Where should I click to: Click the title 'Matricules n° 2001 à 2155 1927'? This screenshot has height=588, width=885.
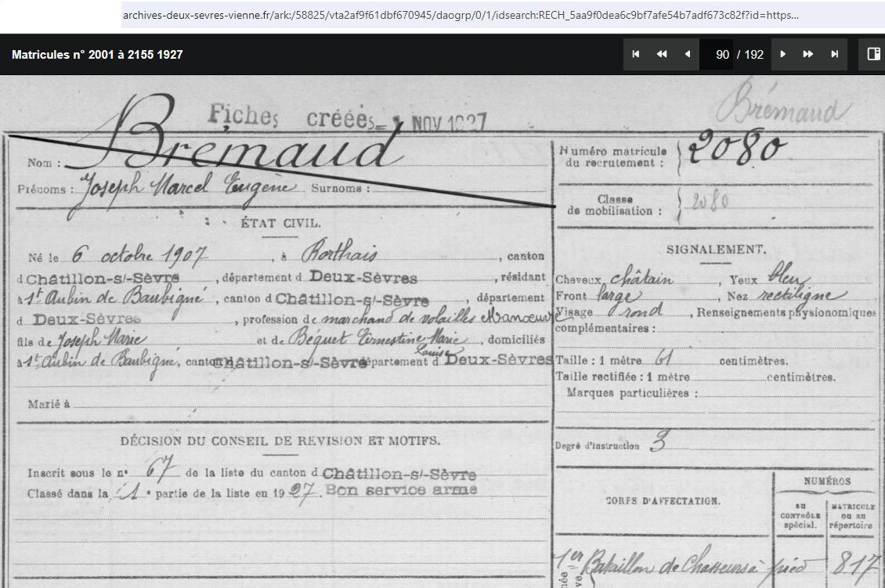point(97,55)
